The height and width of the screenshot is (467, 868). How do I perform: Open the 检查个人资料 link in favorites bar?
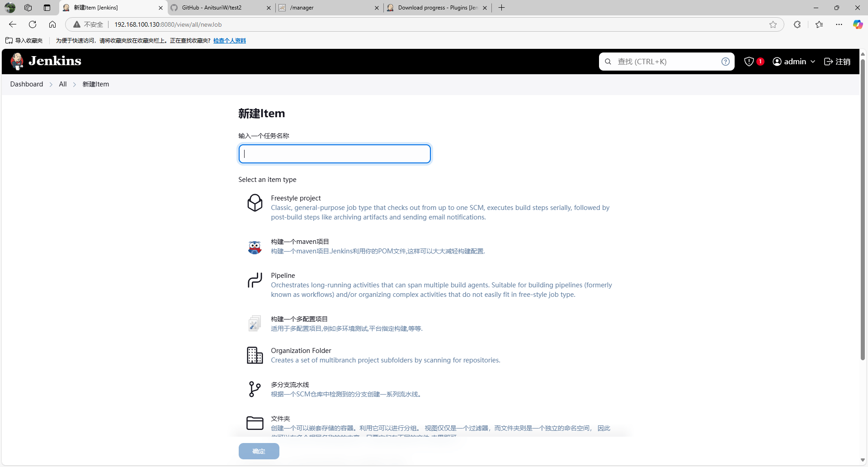[229, 41]
